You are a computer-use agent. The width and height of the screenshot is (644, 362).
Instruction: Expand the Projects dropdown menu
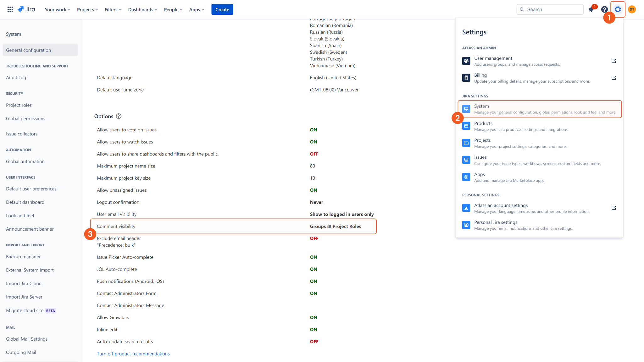[x=87, y=9]
